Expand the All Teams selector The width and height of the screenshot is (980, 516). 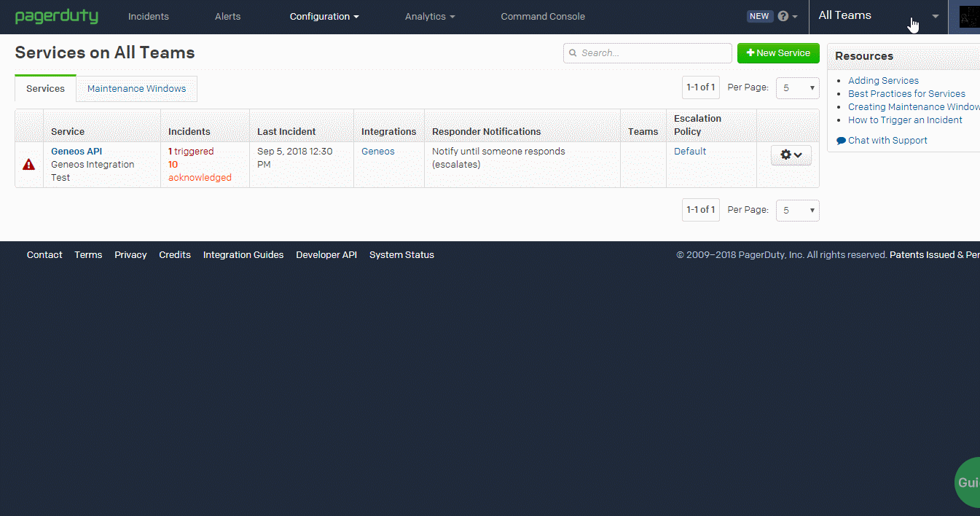[x=878, y=16]
